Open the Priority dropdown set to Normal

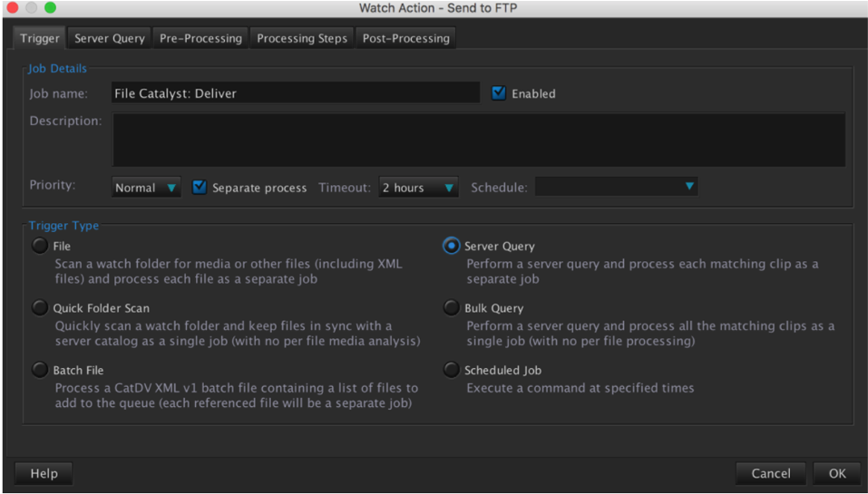146,188
